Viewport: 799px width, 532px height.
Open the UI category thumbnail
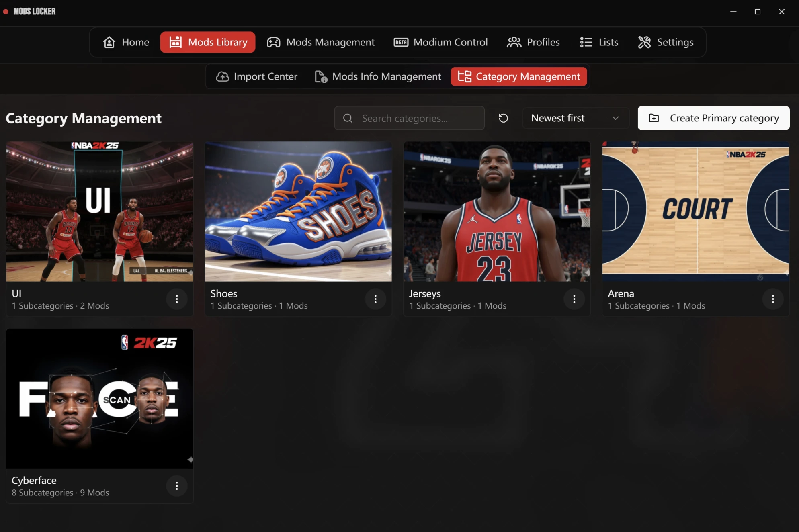click(100, 211)
